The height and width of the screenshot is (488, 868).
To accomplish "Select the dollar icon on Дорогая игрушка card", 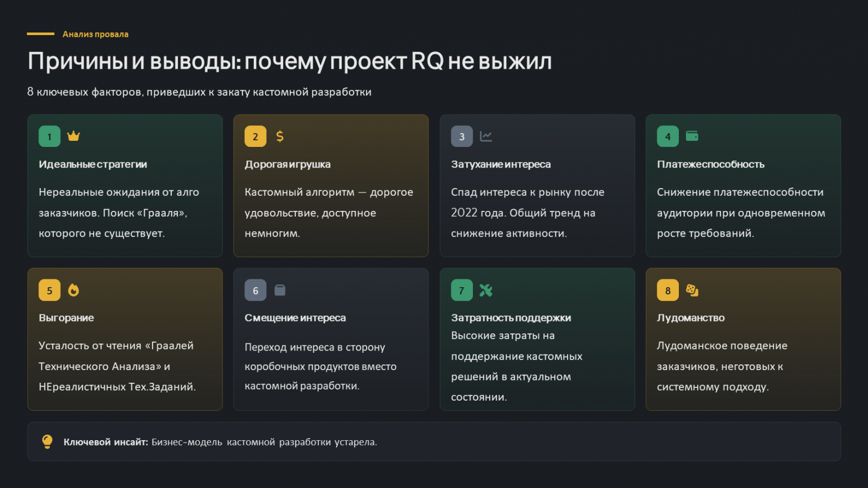I will point(279,136).
